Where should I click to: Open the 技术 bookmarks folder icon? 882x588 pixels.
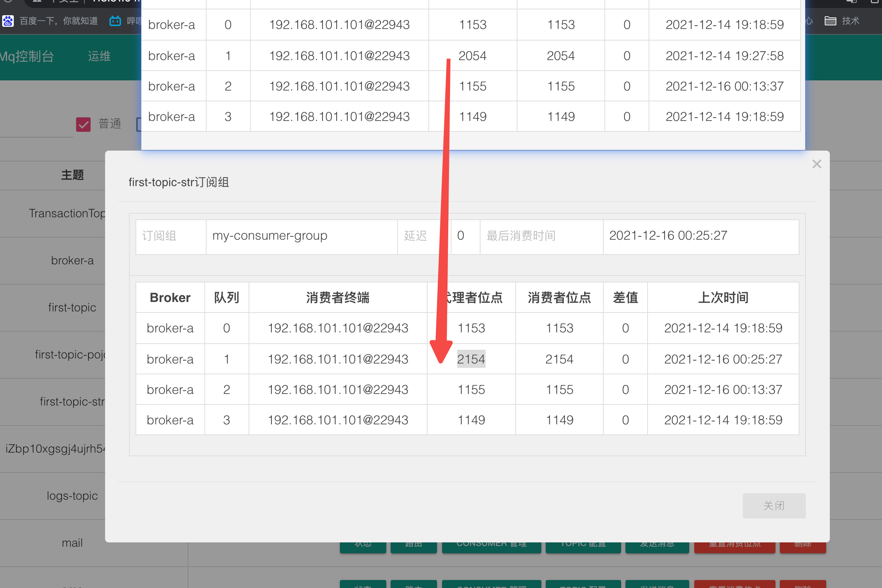click(830, 21)
